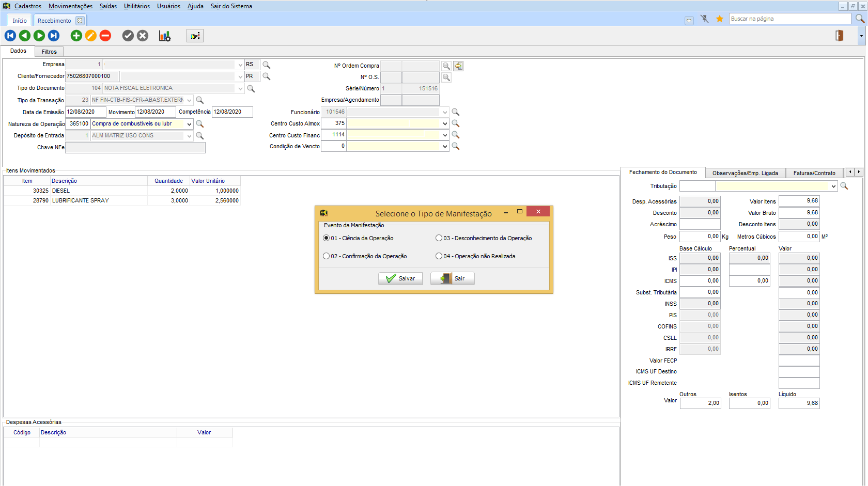This screenshot has height=486, width=868.
Task: Click the Sair button in dialog
Action: tap(453, 278)
